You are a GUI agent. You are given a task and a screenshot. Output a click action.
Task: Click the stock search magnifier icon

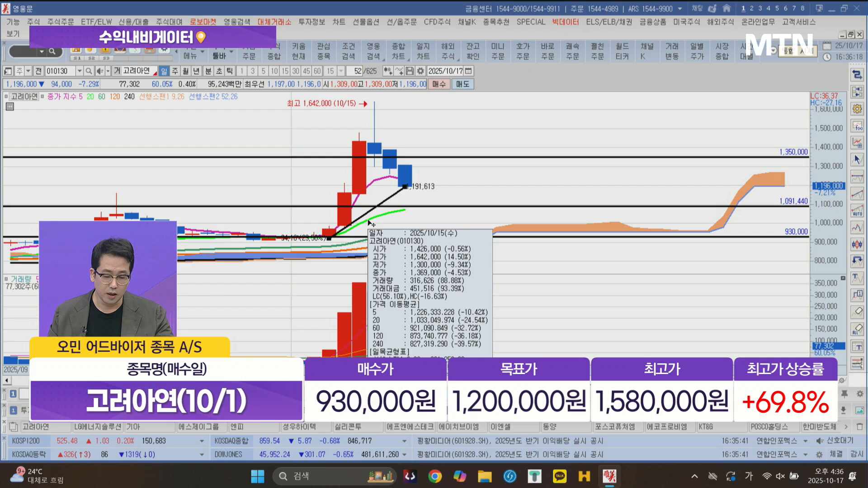(x=89, y=71)
